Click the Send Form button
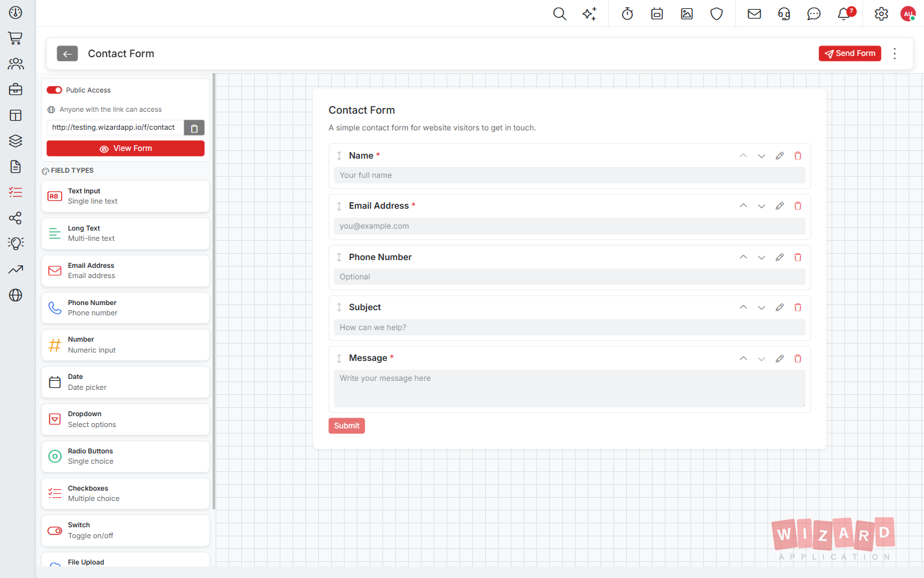 click(x=850, y=53)
